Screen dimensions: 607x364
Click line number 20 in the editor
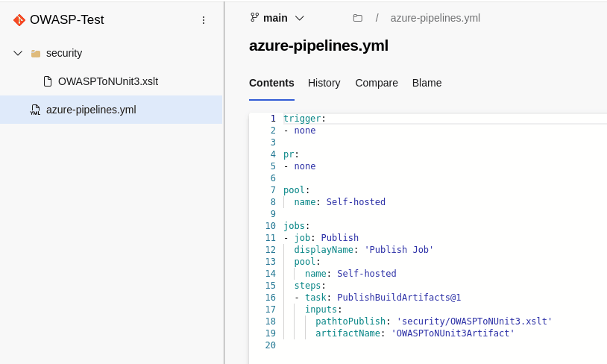click(270, 345)
